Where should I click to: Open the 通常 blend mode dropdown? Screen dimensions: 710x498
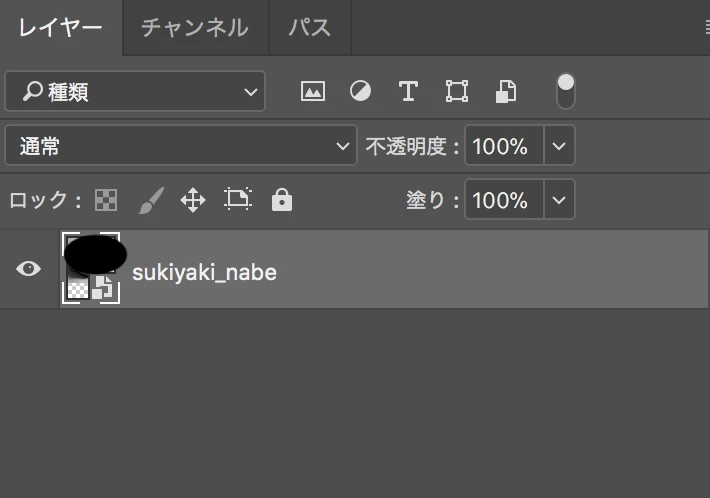pyautogui.click(x=181, y=145)
